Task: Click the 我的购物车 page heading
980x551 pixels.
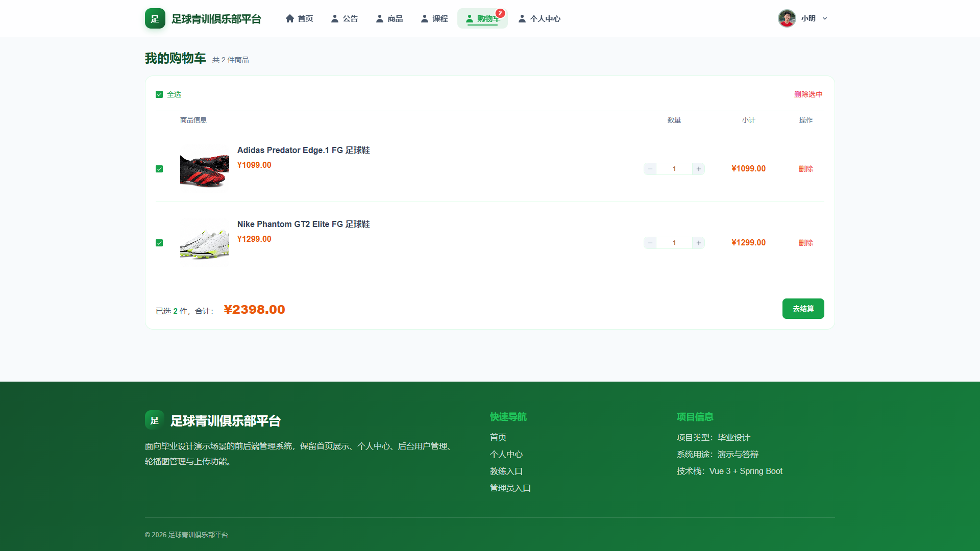Action: pyautogui.click(x=176, y=58)
